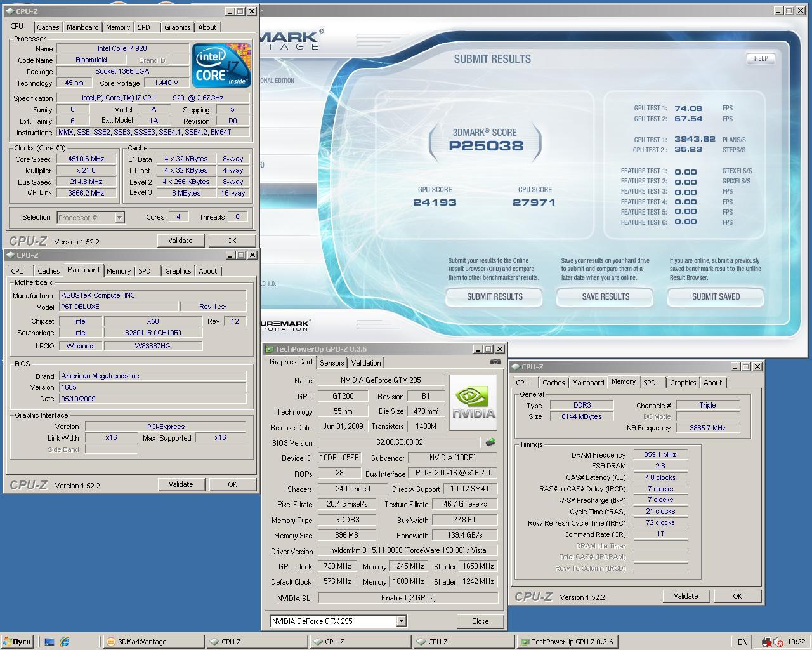Click SAVE RESULTS button in 3DMark

pyautogui.click(x=605, y=296)
